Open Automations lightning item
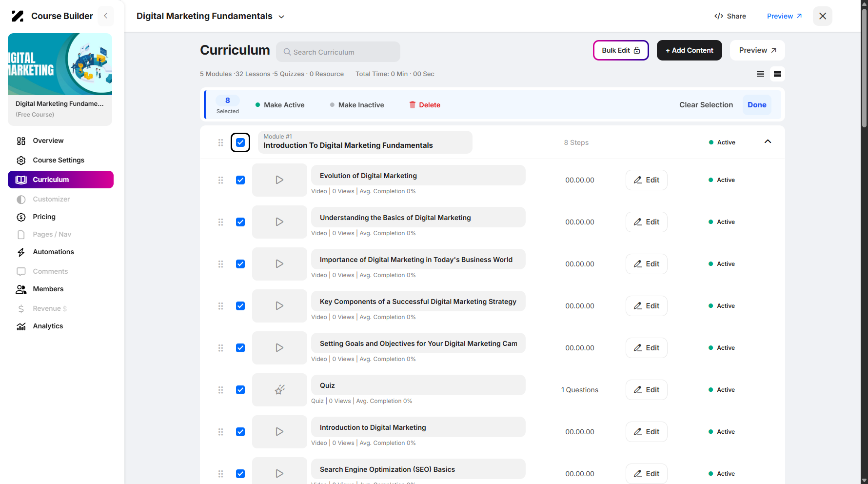 tap(45, 252)
